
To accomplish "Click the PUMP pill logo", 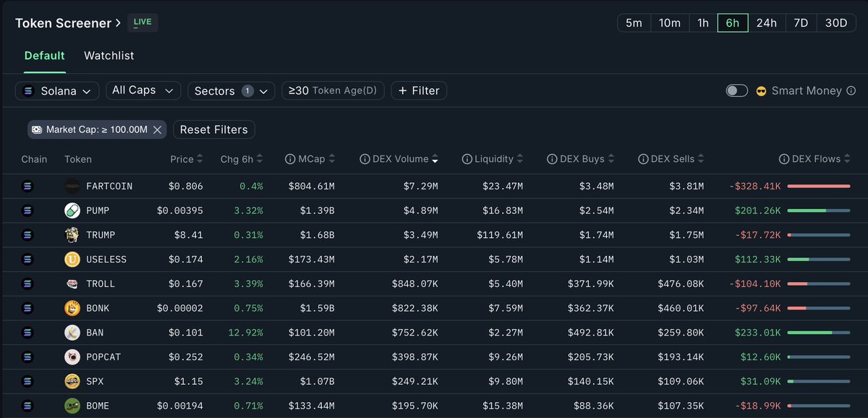I will coord(72,210).
